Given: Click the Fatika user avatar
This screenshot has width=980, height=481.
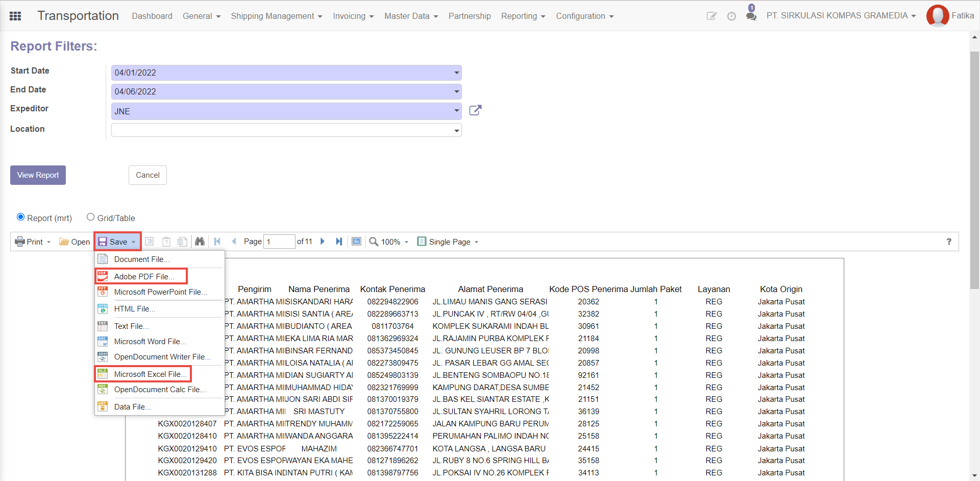Looking at the screenshot, I should click(x=938, y=16).
